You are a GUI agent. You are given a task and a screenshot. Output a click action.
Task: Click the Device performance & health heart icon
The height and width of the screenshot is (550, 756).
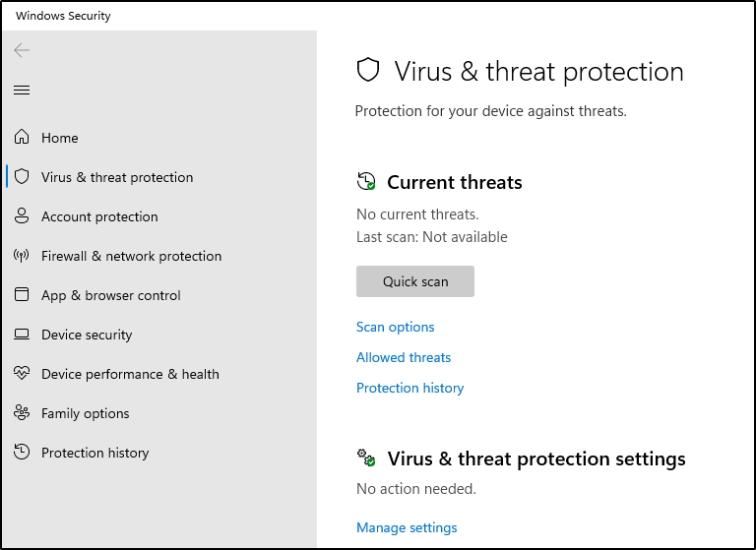(22, 374)
